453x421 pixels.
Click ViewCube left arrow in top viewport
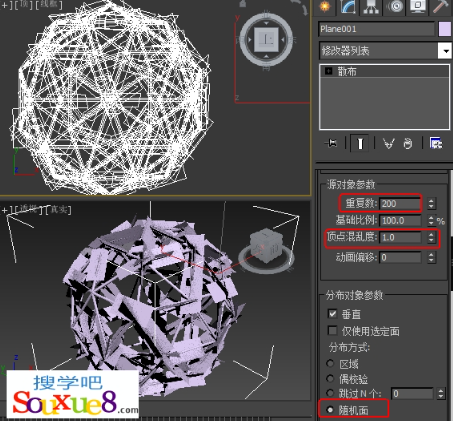click(x=250, y=40)
